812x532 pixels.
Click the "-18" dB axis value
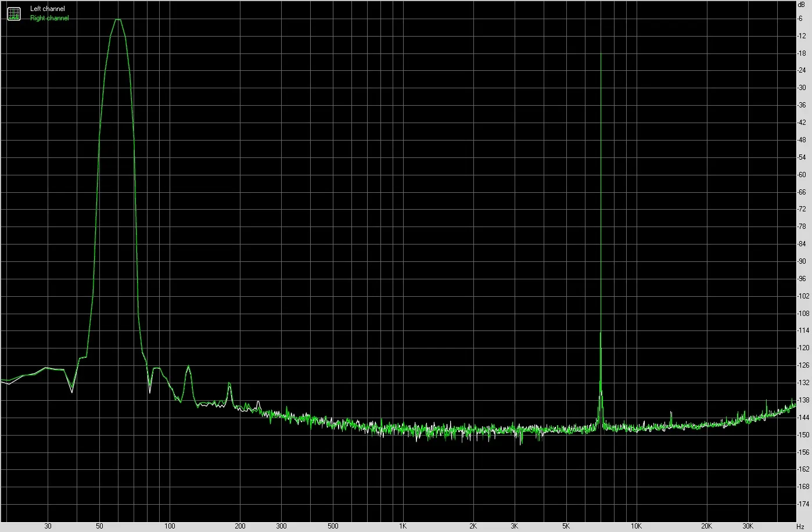point(802,53)
